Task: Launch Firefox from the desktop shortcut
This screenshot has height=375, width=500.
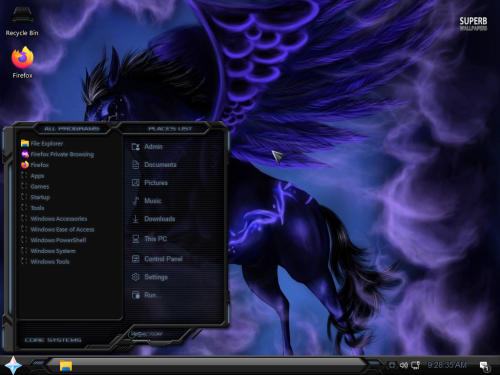Action: coord(22,63)
